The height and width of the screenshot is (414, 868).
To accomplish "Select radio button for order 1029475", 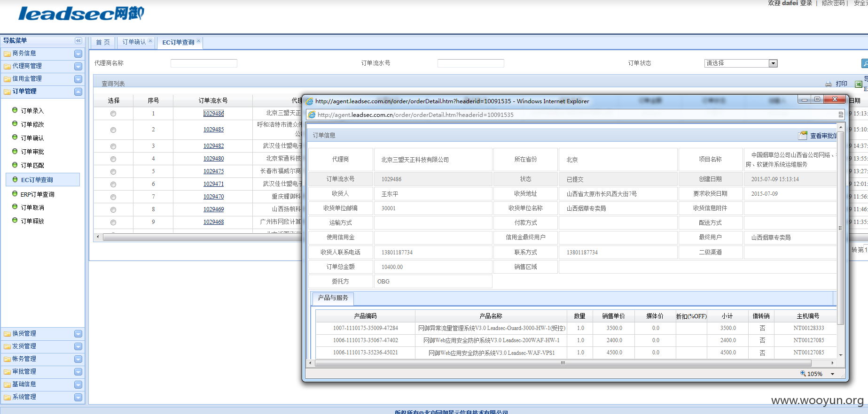I will (x=113, y=172).
